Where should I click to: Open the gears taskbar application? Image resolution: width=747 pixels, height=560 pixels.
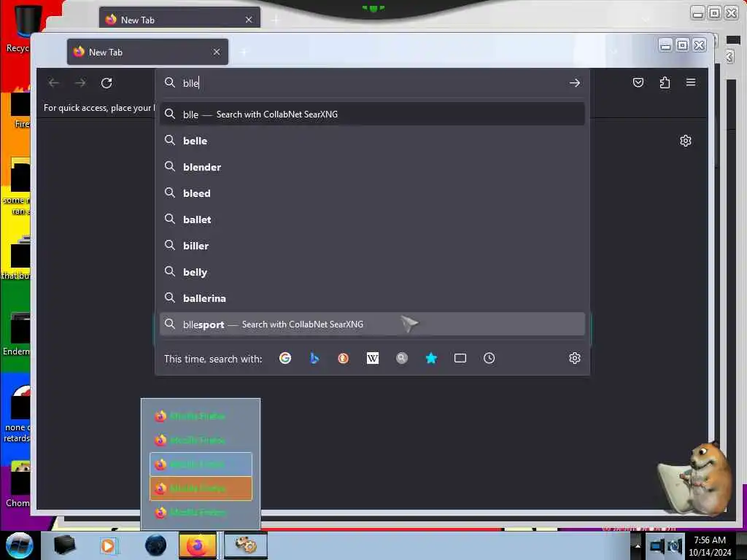coord(246,545)
